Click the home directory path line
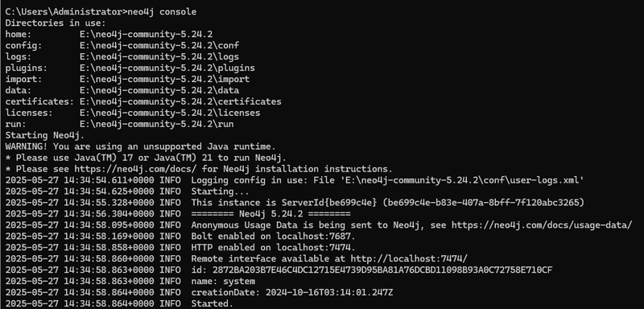The height and width of the screenshot is (309, 644). [x=109, y=35]
